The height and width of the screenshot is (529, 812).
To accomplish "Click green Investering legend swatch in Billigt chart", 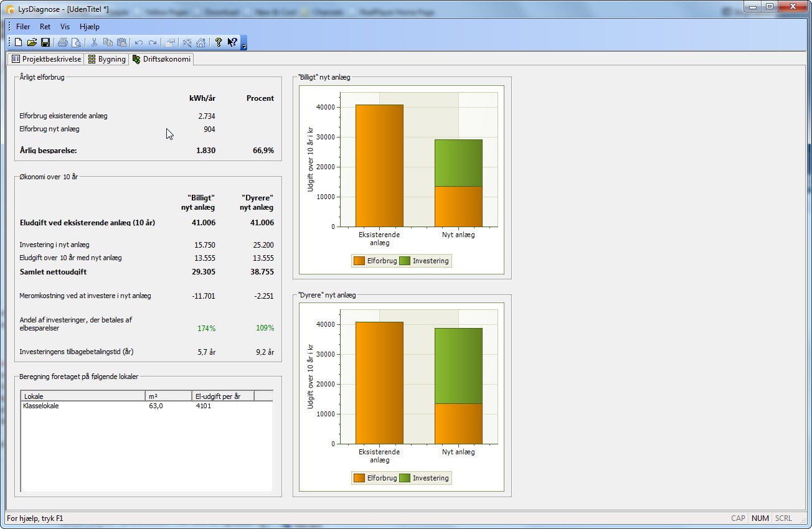I will (x=405, y=261).
